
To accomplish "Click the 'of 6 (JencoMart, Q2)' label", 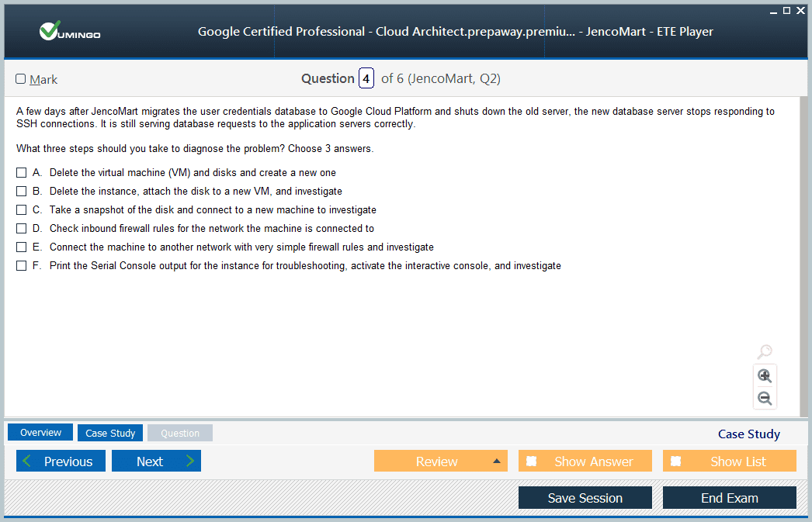I will [x=441, y=78].
